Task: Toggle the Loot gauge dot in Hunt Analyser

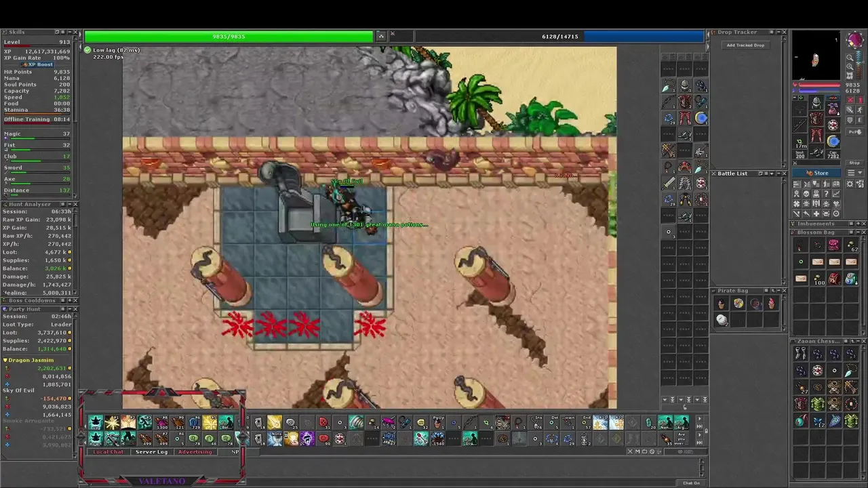Action: 69,252
